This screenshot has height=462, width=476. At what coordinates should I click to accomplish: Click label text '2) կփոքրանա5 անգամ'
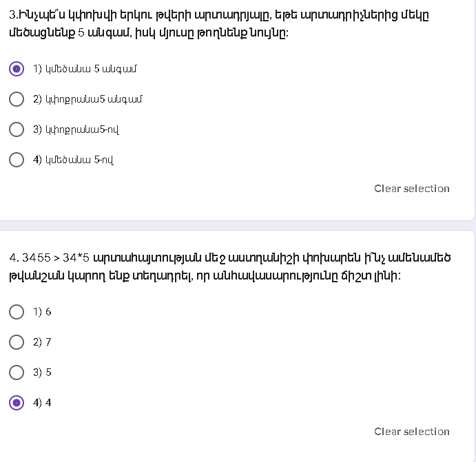tap(87, 99)
